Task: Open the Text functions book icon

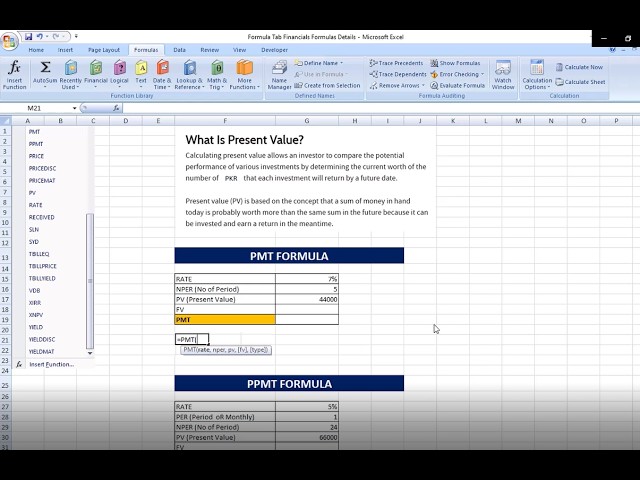Action: (141, 68)
